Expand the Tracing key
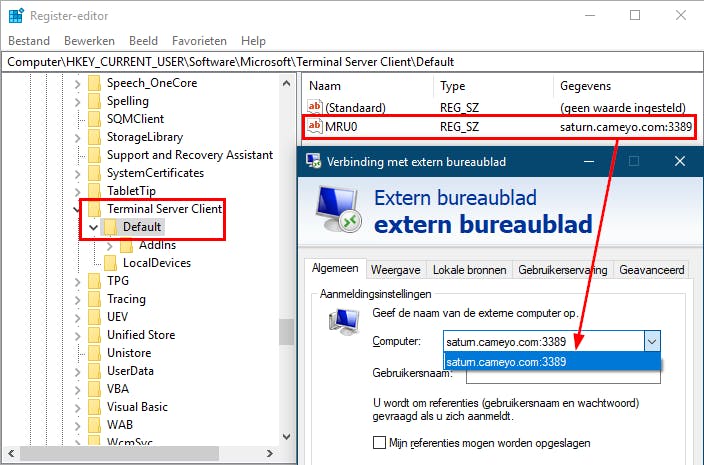Viewport: 704px width, 465px height. [x=77, y=299]
